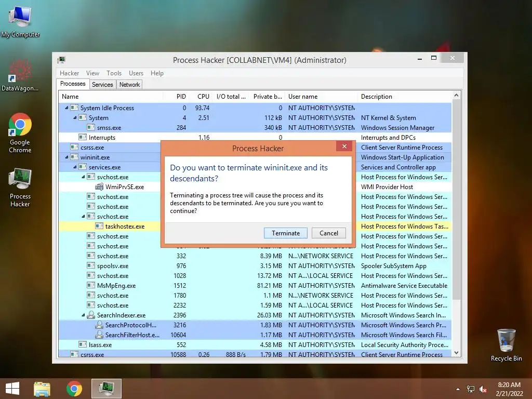Collapse the svchost.exe node above taskhostex.exe

click(x=83, y=216)
